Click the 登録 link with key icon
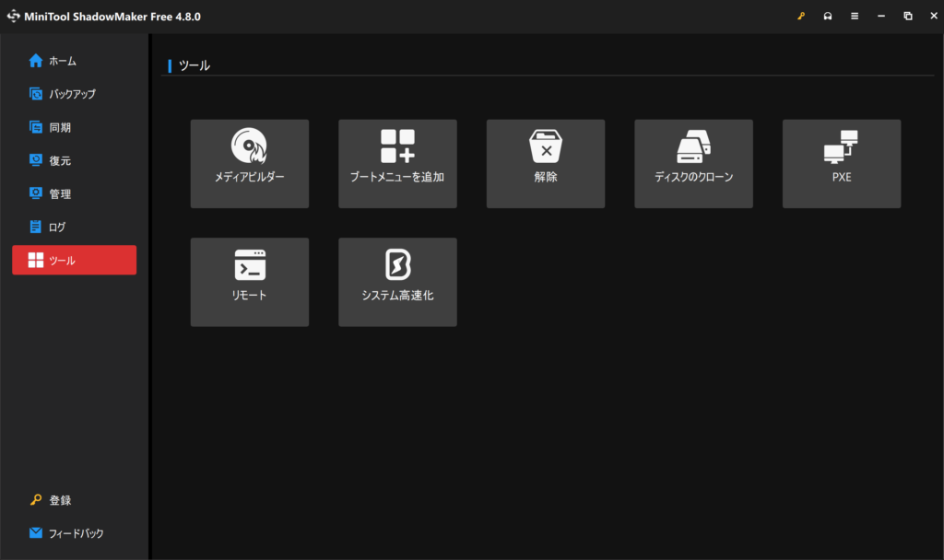This screenshot has height=560, width=944. click(x=60, y=500)
